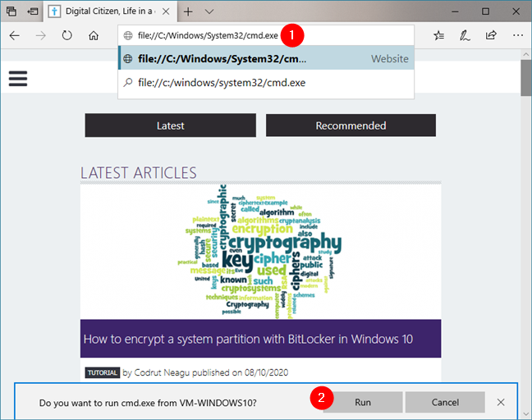The width and height of the screenshot is (532, 420).
Task: Show tab previews chevron
Action: [x=209, y=11]
